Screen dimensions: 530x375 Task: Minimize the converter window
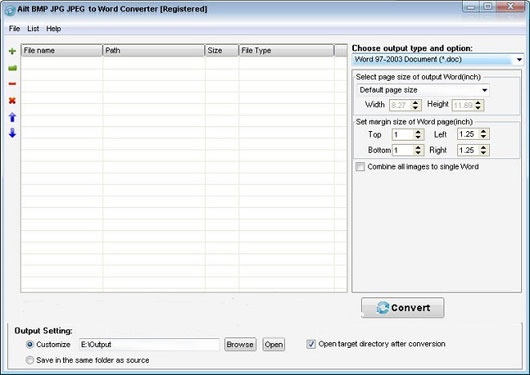(471, 7)
